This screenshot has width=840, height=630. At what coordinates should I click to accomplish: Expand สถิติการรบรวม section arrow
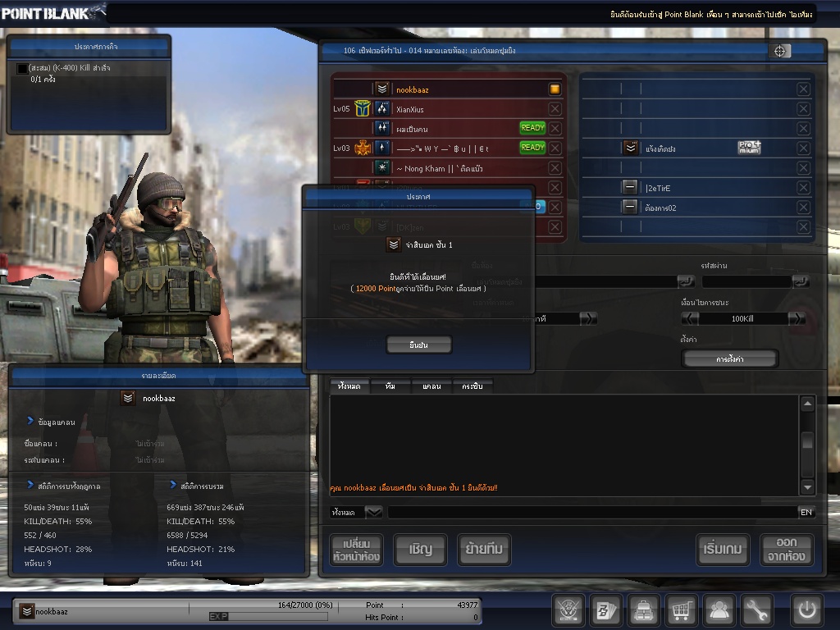[x=173, y=485]
